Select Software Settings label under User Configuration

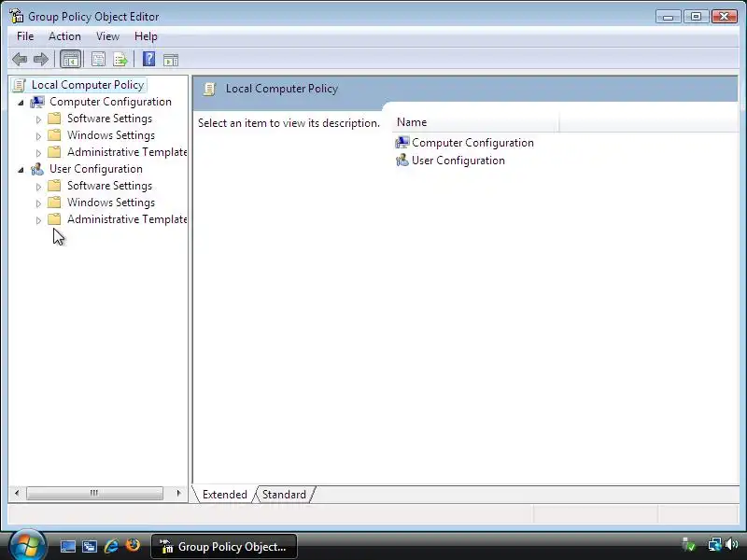109,185
